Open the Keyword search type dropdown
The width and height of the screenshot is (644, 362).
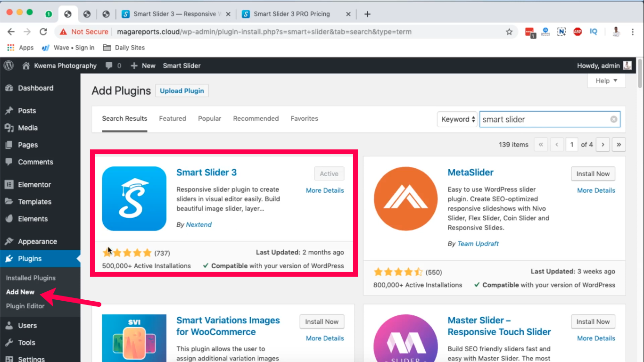[x=457, y=119]
